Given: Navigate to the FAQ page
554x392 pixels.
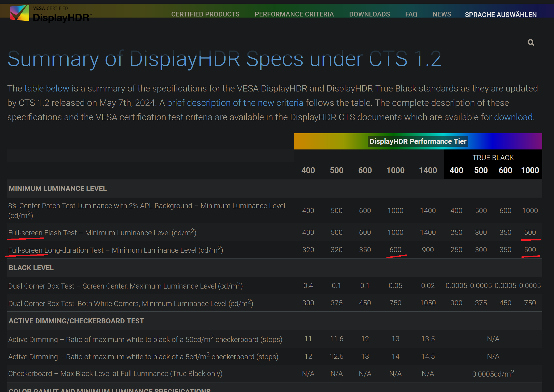Looking at the screenshot, I should [x=411, y=14].
